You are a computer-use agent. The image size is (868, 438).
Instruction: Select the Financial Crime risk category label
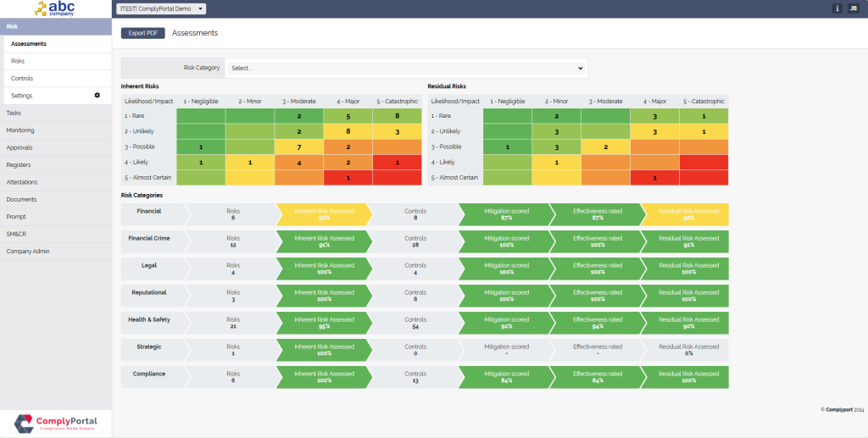click(149, 238)
